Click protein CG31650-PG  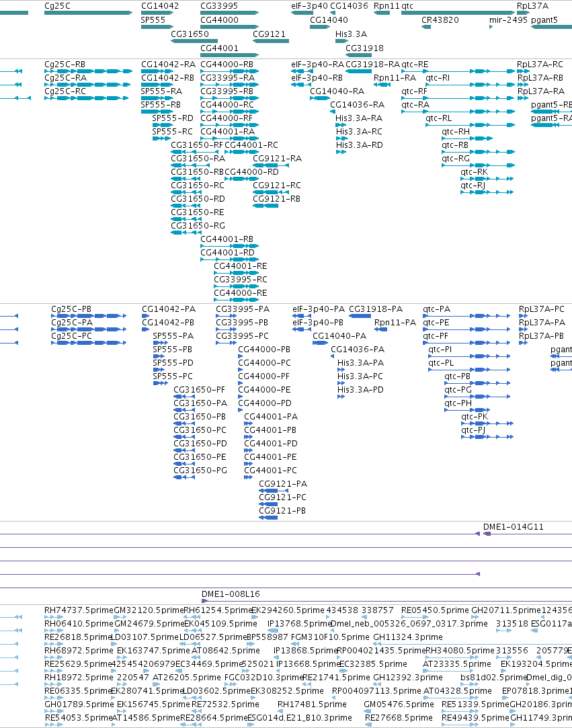click(200, 471)
